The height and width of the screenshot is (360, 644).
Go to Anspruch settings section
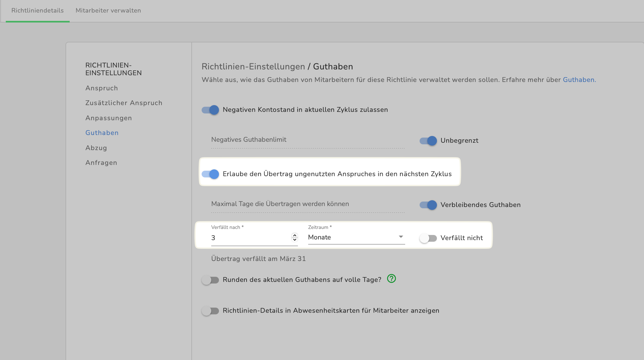pyautogui.click(x=101, y=88)
